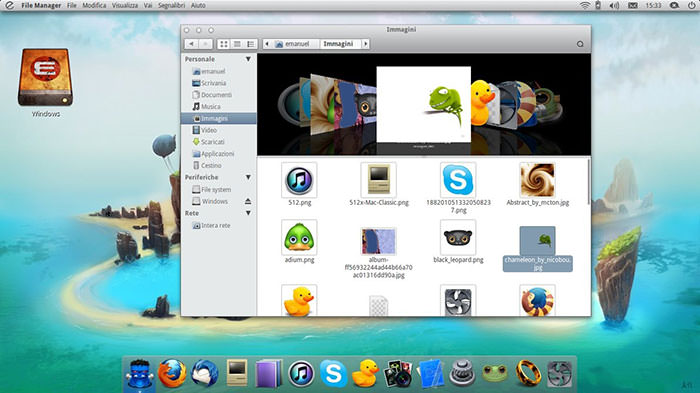Open Skype from the dock
The width and height of the screenshot is (700, 393).
333,373
